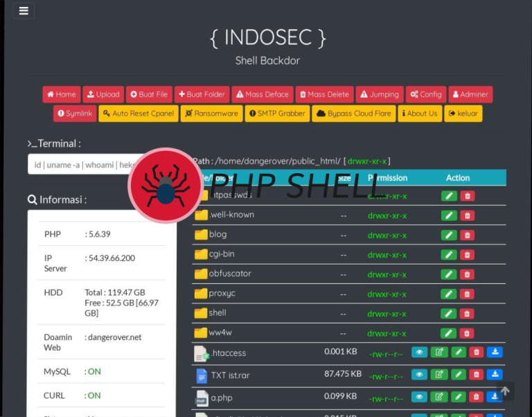Click the rename pencil icon for blog folder

click(x=449, y=235)
